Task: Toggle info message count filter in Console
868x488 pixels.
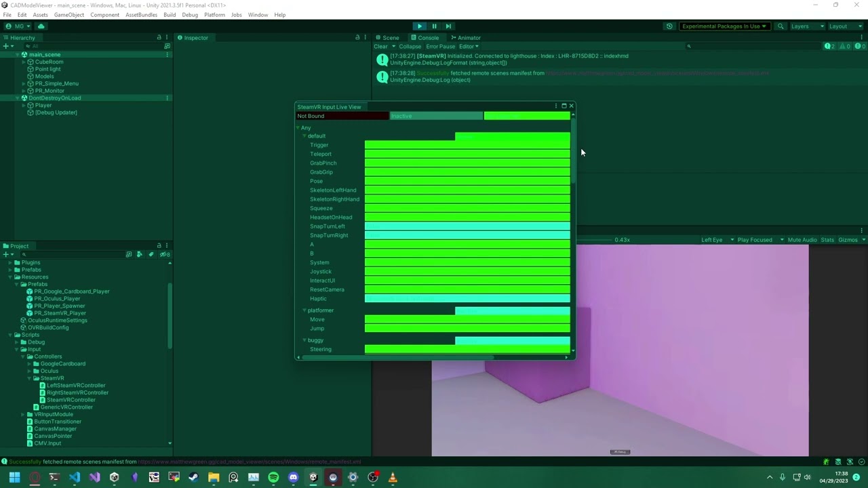Action: tap(829, 47)
